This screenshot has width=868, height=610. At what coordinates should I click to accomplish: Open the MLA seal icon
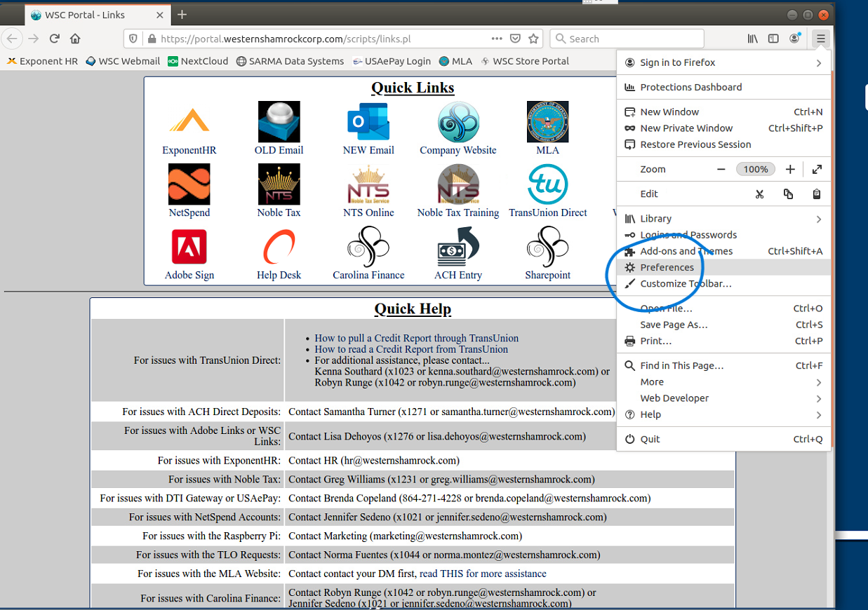pos(548,121)
